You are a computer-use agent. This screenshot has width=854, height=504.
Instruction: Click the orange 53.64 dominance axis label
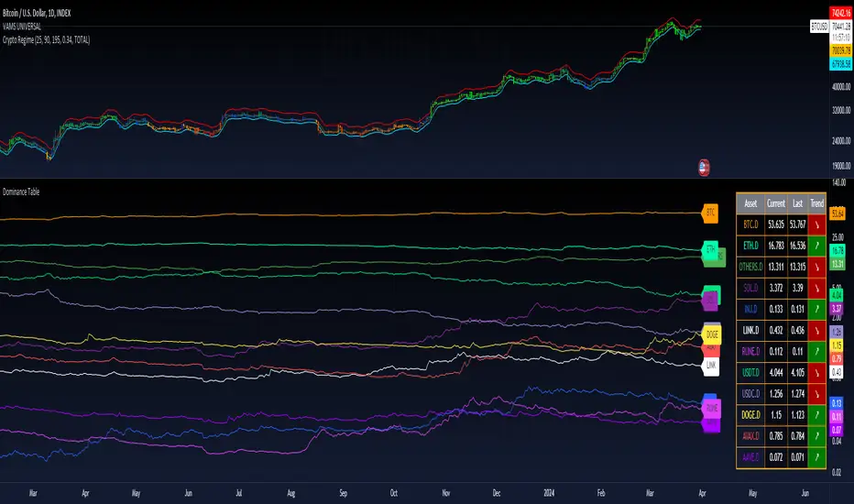[838, 213]
